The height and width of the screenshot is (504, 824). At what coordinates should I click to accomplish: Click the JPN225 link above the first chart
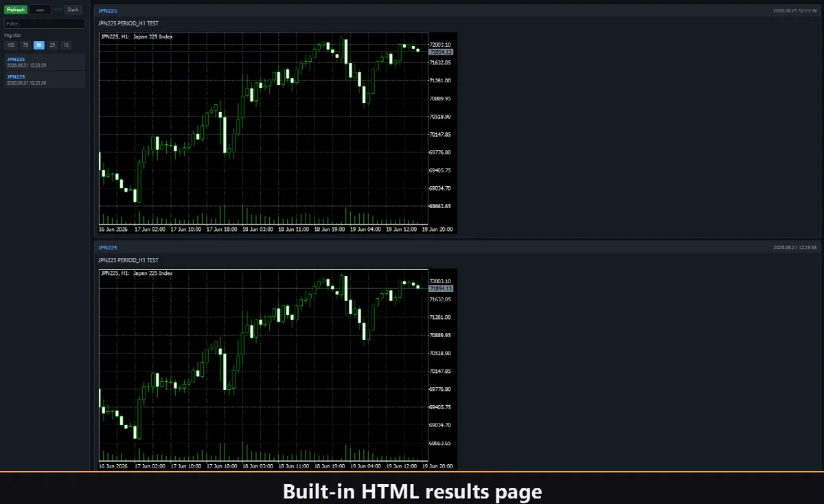pos(107,11)
